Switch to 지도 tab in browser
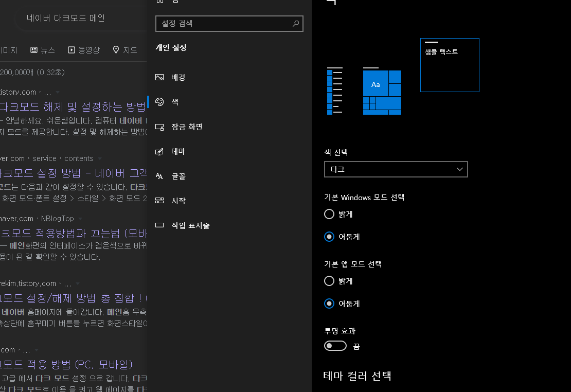The height and width of the screenshot is (392, 571). pos(125,50)
